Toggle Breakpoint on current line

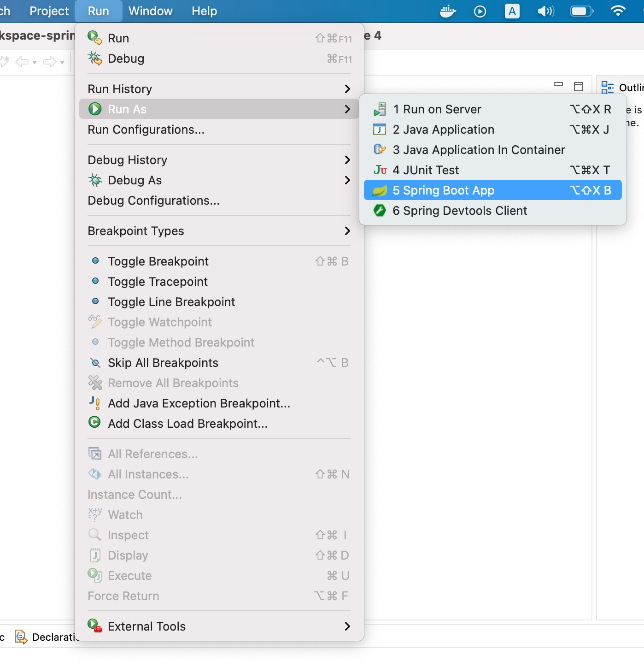pos(158,261)
